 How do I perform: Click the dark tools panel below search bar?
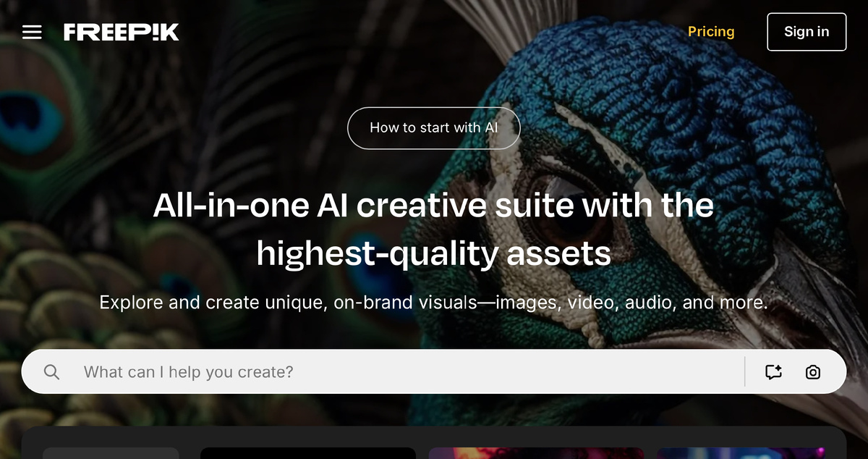pos(434,442)
